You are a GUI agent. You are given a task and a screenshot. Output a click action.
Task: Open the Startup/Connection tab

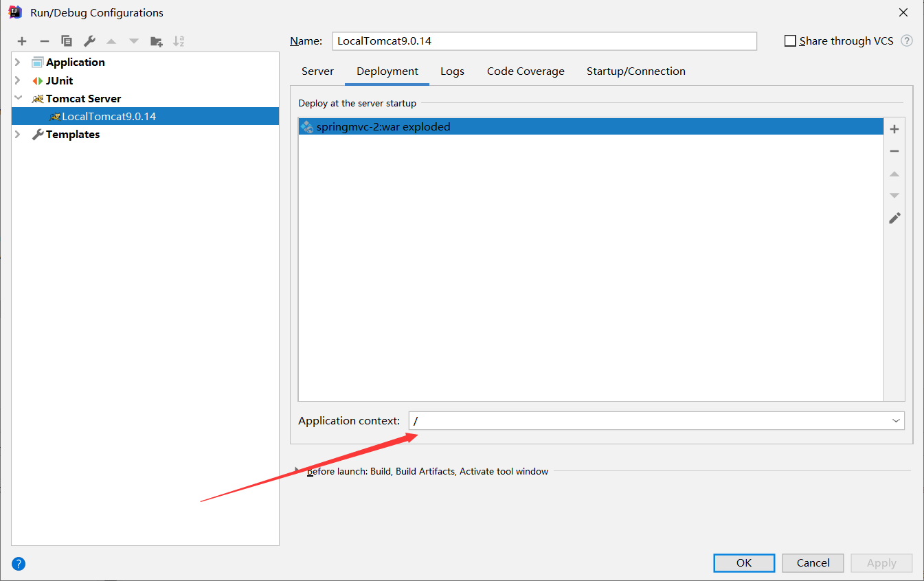(636, 71)
